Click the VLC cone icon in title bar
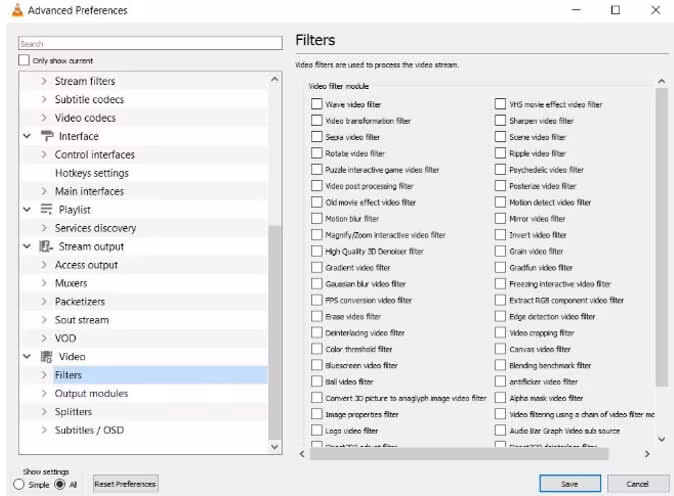The width and height of the screenshot is (674, 496). [x=17, y=9]
